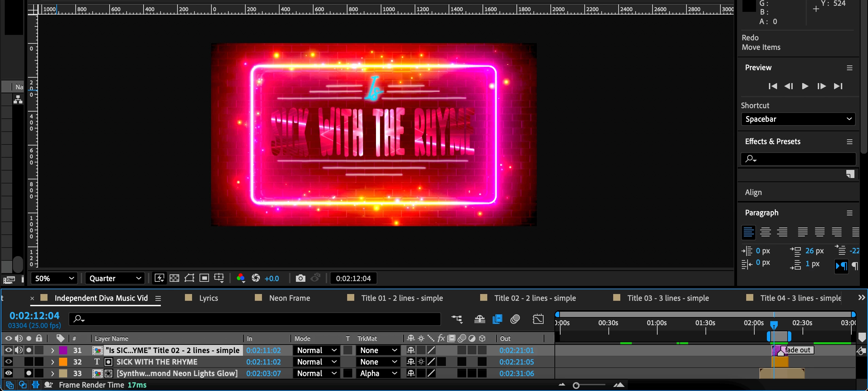Open the Graph Editor icon
The width and height of the screenshot is (868, 391).
coord(538,319)
